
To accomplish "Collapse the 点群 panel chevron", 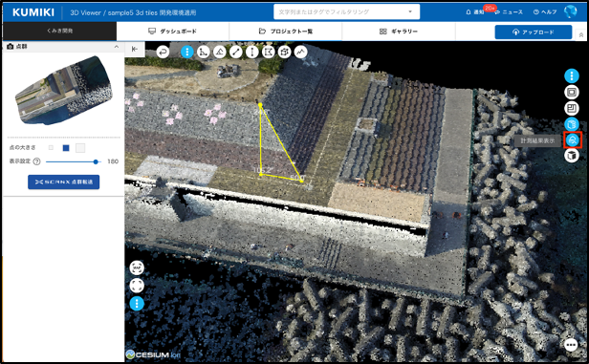I will pyautogui.click(x=117, y=47).
